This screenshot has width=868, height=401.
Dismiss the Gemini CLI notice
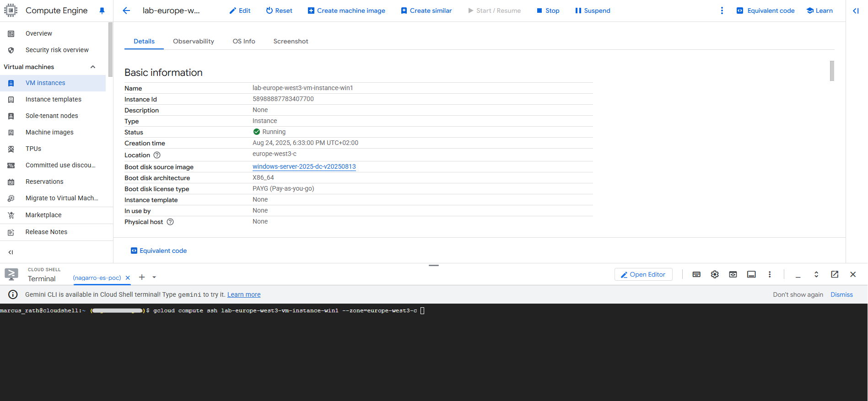click(x=842, y=294)
